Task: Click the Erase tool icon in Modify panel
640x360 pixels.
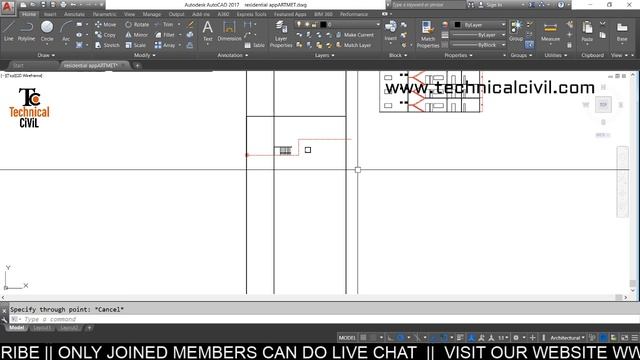Action: (190, 24)
